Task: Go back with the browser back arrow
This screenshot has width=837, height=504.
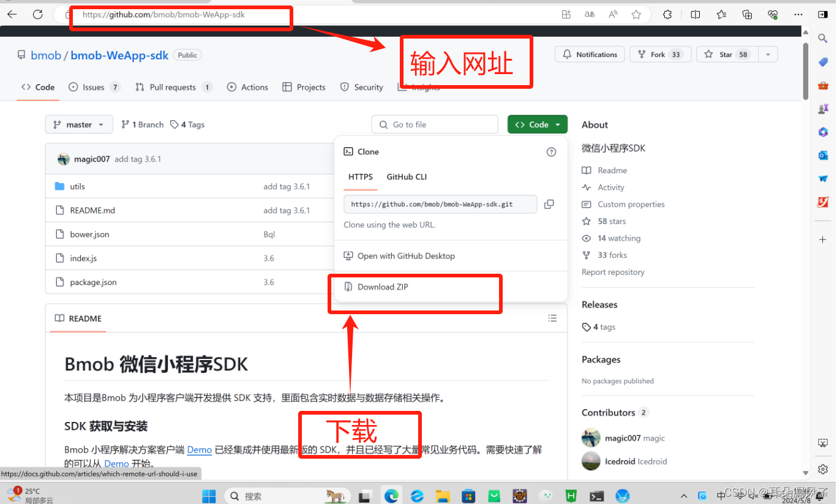Action: [x=12, y=14]
